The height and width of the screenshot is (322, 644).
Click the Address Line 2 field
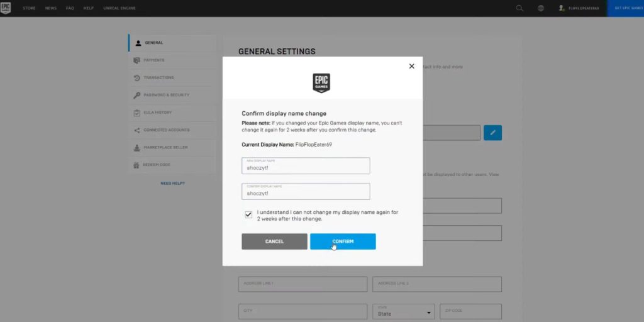coord(437,284)
